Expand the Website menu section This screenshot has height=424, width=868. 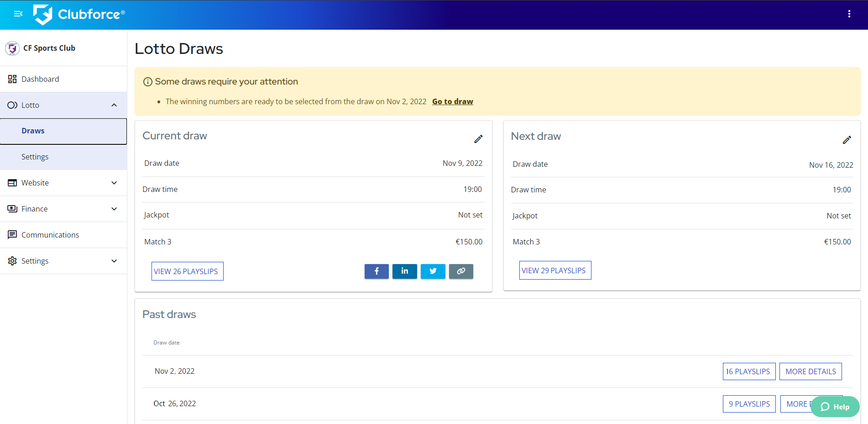pos(114,183)
